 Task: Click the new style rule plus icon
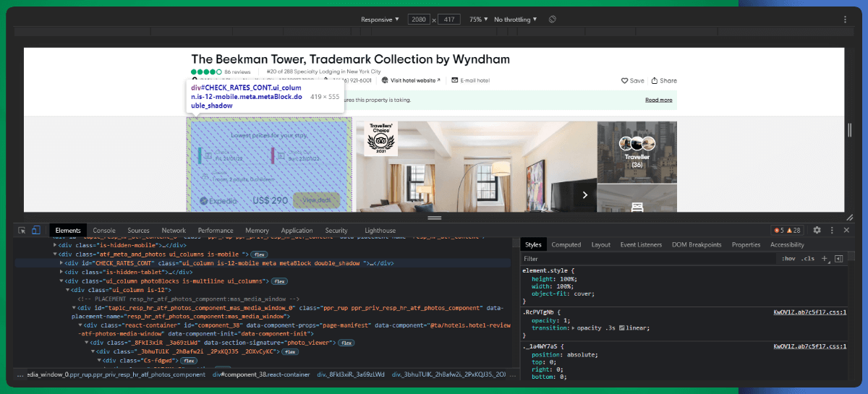825,258
